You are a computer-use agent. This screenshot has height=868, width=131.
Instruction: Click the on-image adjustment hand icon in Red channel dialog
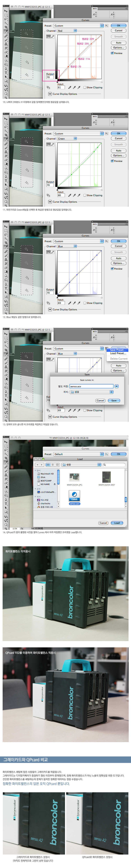[x=48, y=87]
